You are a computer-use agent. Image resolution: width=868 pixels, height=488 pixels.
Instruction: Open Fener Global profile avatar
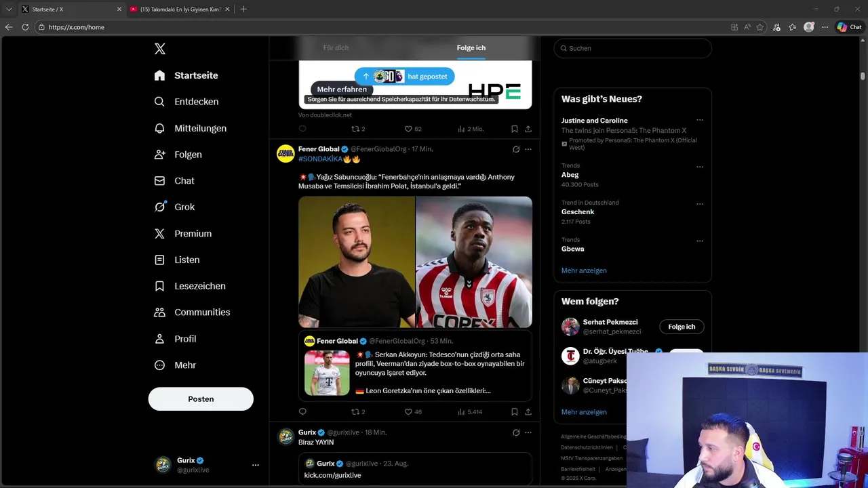coord(285,153)
